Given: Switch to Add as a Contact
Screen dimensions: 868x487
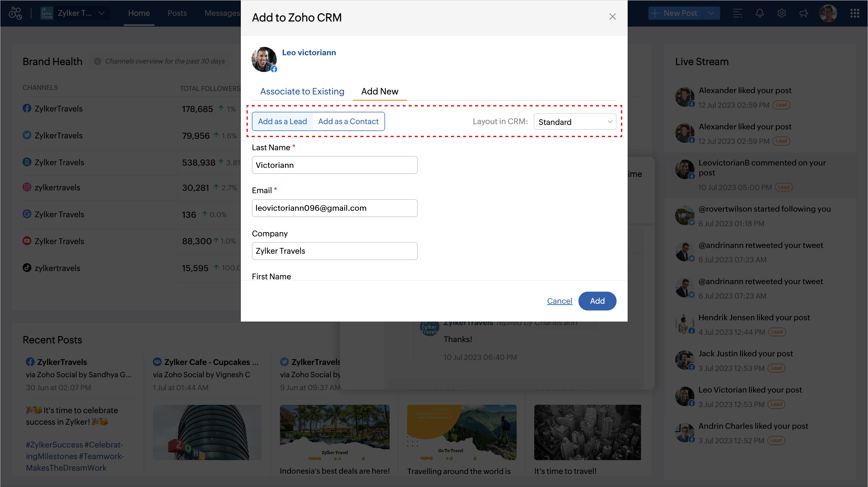Looking at the screenshot, I should (348, 121).
